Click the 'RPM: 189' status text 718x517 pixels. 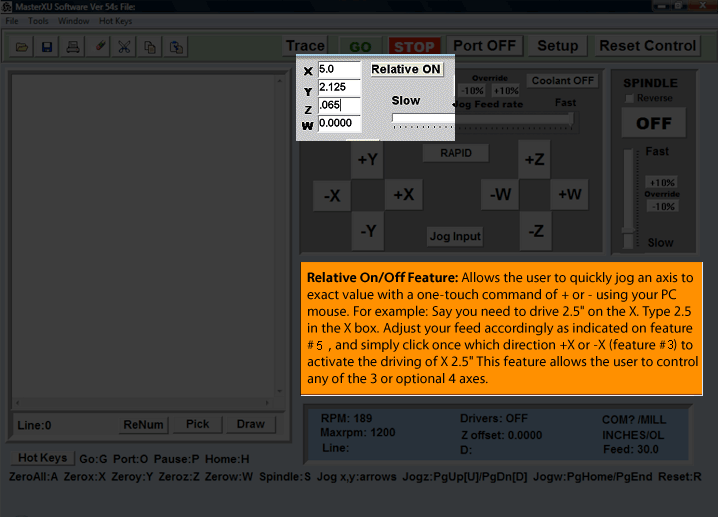[346, 418]
